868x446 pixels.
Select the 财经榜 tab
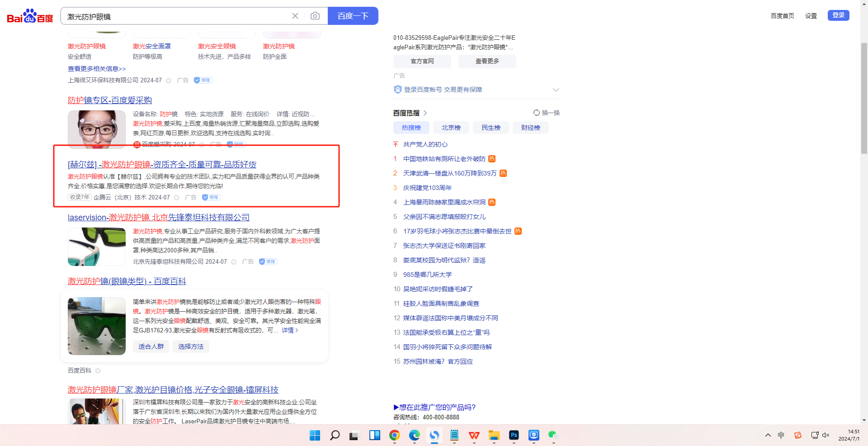coord(530,128)
